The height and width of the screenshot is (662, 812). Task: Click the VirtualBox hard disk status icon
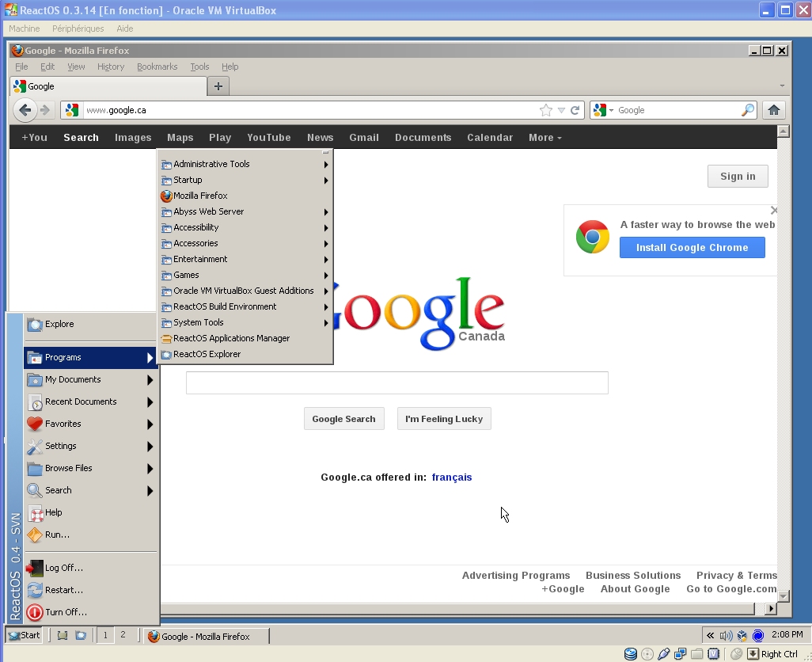(x=630, y=654)
